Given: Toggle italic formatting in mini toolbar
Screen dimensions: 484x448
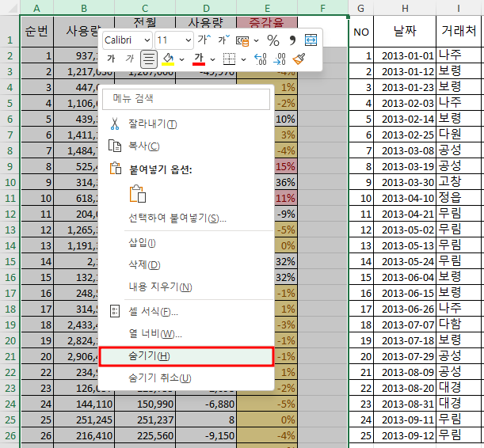Looking at the screenshot, I should (x=130, y=59).
